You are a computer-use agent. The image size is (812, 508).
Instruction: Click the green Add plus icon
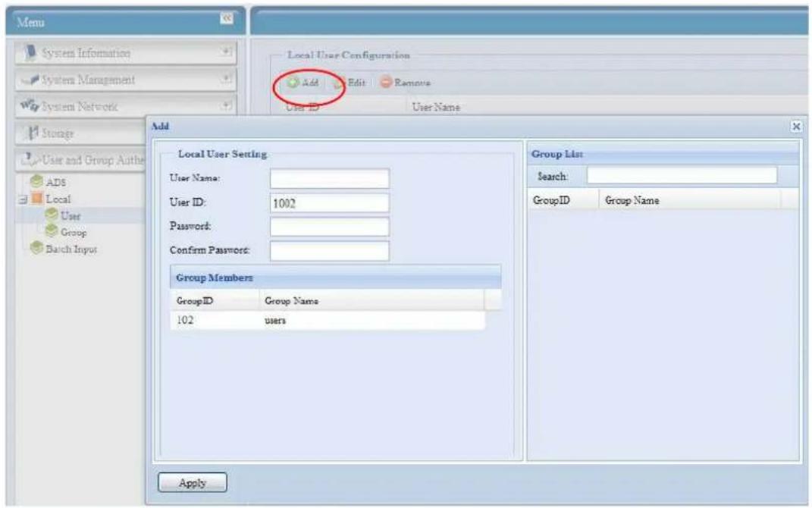(x=293, y=83)
